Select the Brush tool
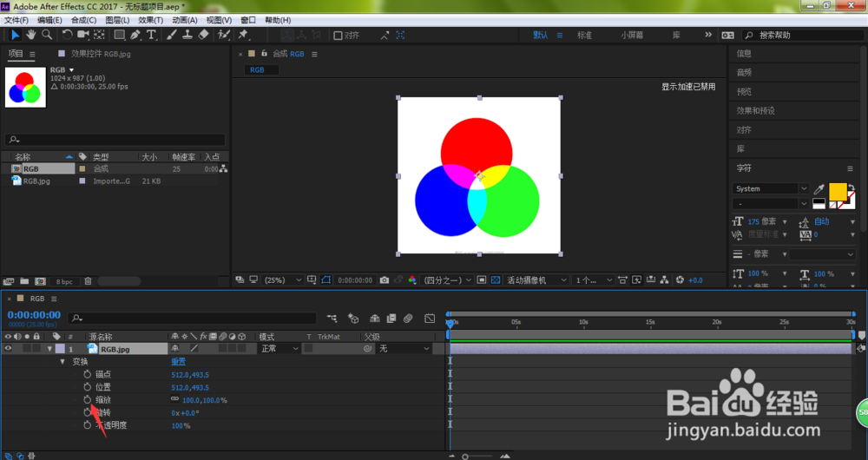 (x=172, y=35)
